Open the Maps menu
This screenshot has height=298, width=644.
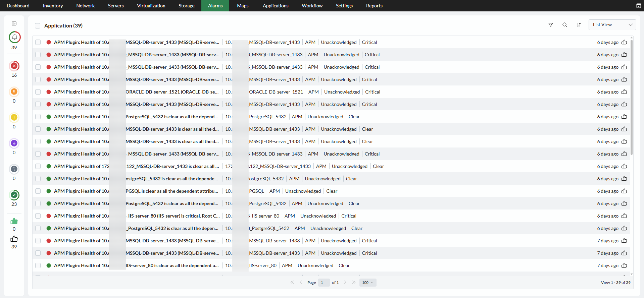point(243,6)
